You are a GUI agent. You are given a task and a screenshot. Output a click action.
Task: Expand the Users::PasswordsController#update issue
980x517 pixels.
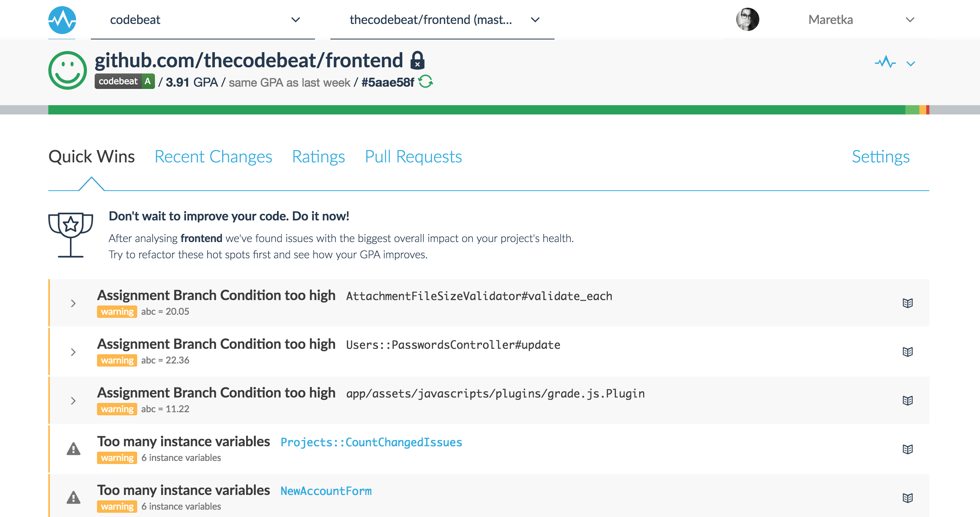[73, 352]
